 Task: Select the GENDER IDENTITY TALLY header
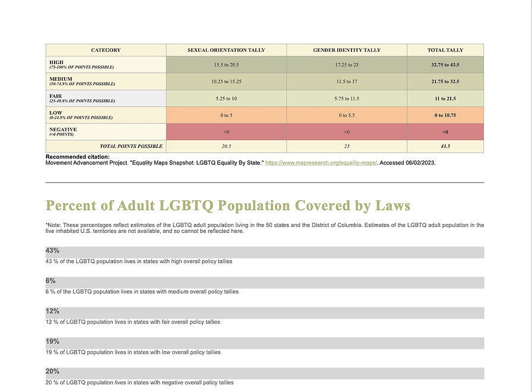(347, 50)
